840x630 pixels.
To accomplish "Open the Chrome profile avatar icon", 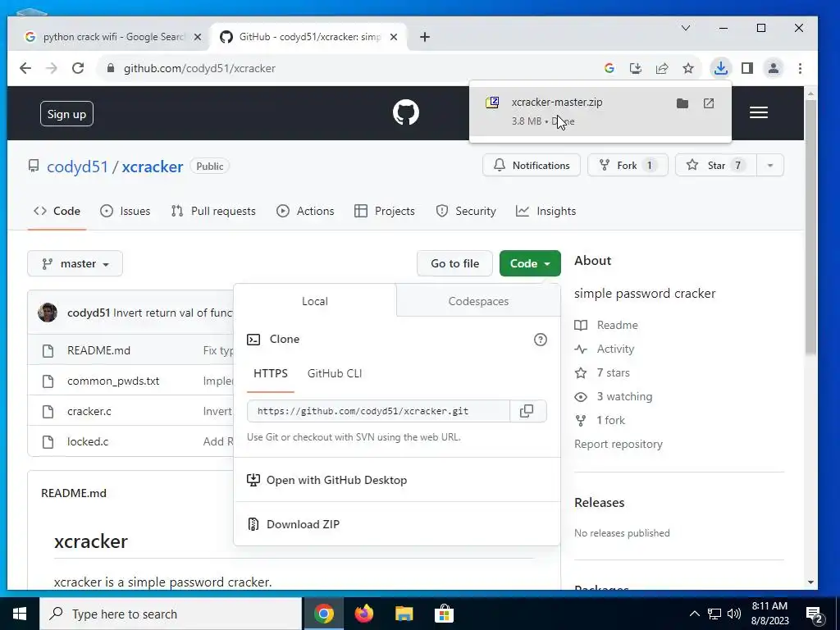I will (x=774, y=68).
